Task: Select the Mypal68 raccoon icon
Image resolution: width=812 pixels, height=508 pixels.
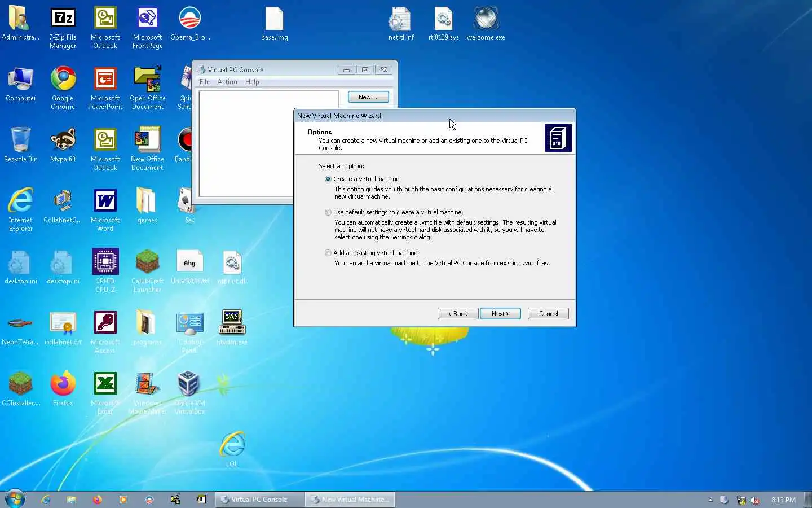Action: point(63,146)
